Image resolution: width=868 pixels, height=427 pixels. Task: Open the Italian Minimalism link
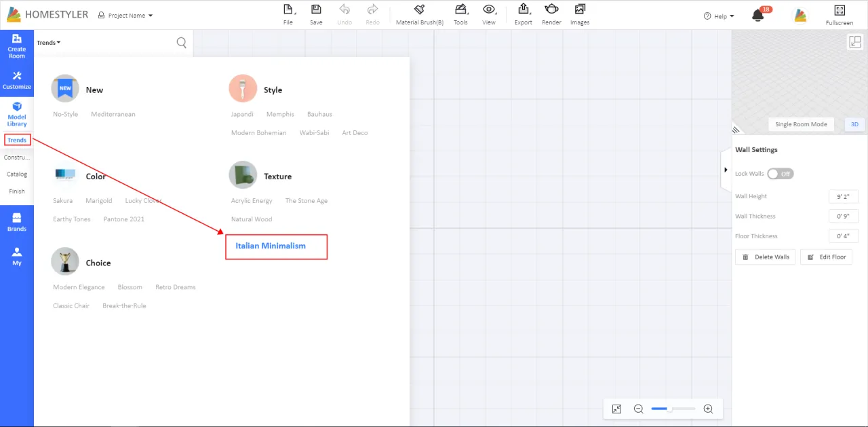[271, 246]
